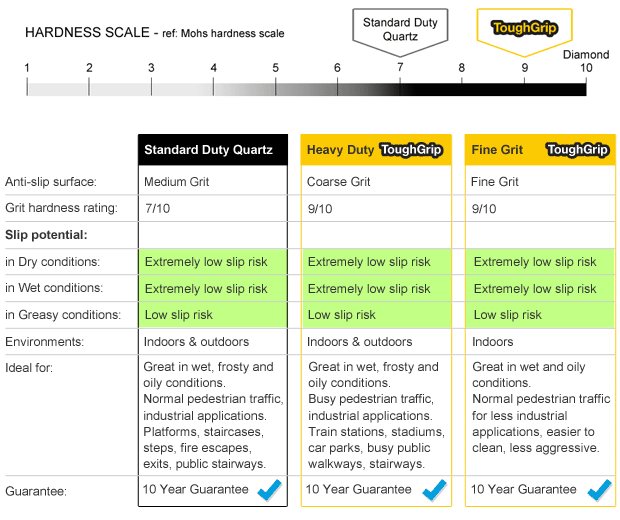Click number 9 on the hardness scale
Screen dimensions: 620x520
[524, 68]
